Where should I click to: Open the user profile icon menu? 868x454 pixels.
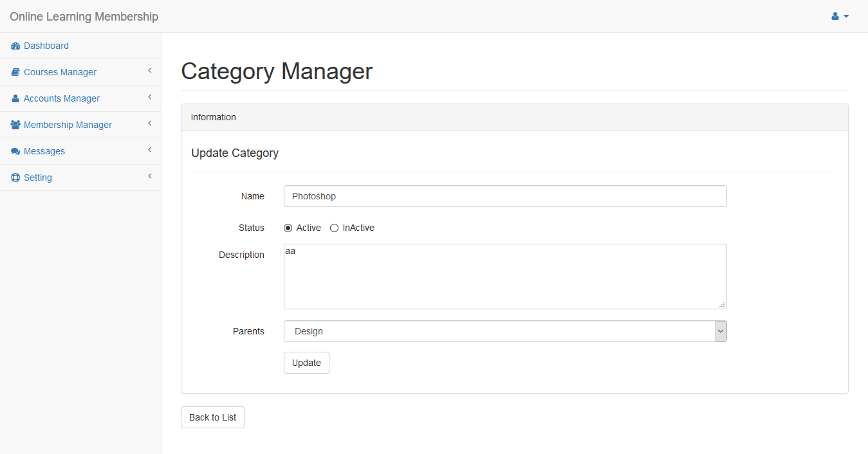(840, 16)
